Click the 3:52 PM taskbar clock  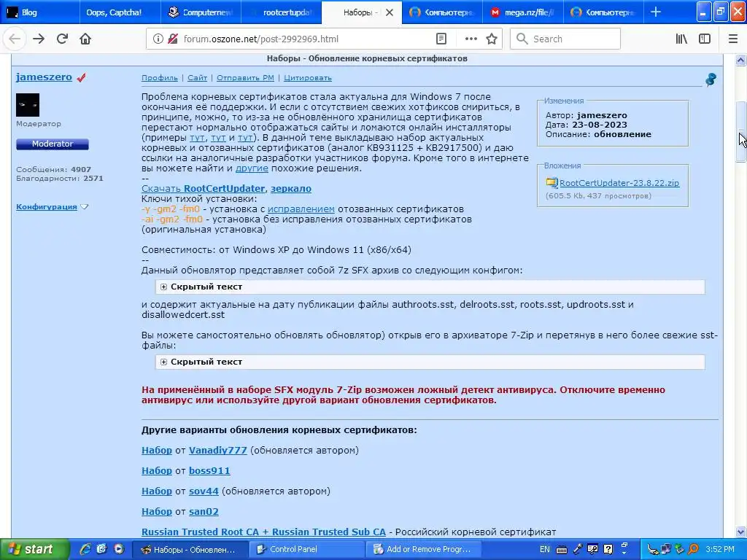coord(720,549)
